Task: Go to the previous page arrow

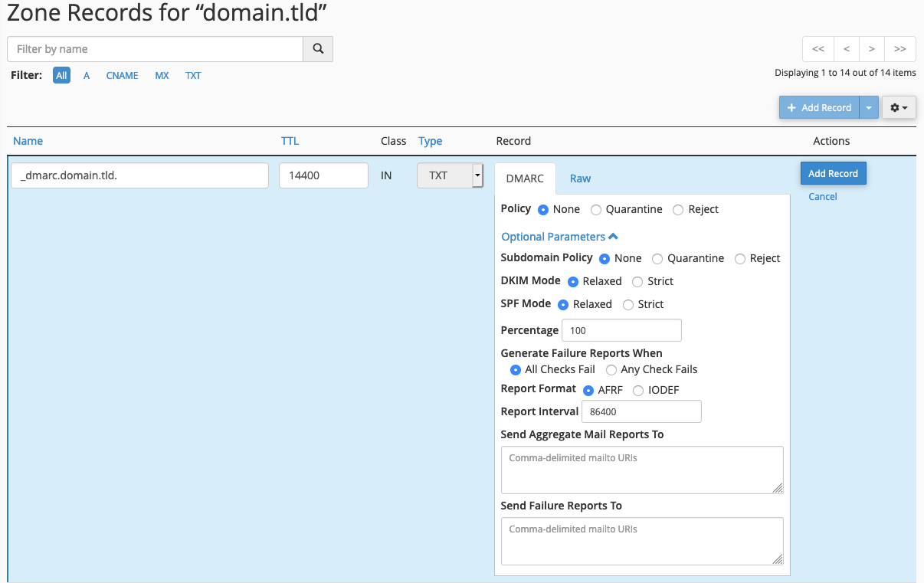Action: click(x=846, y=49)
